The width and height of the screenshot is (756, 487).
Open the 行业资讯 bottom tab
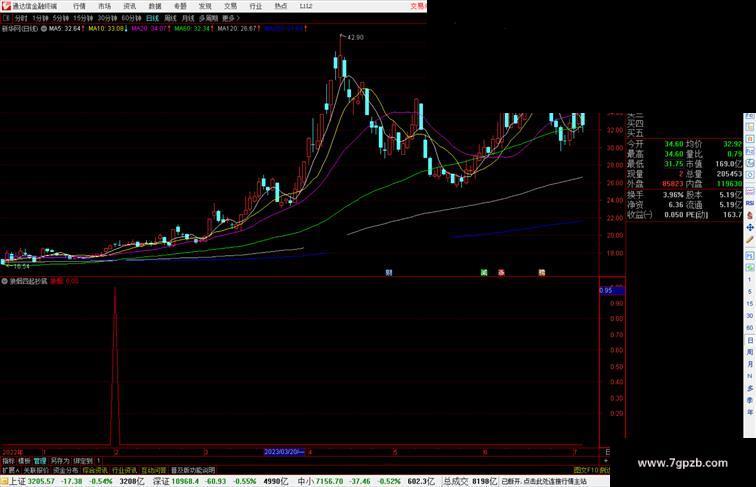pos(124,470)
